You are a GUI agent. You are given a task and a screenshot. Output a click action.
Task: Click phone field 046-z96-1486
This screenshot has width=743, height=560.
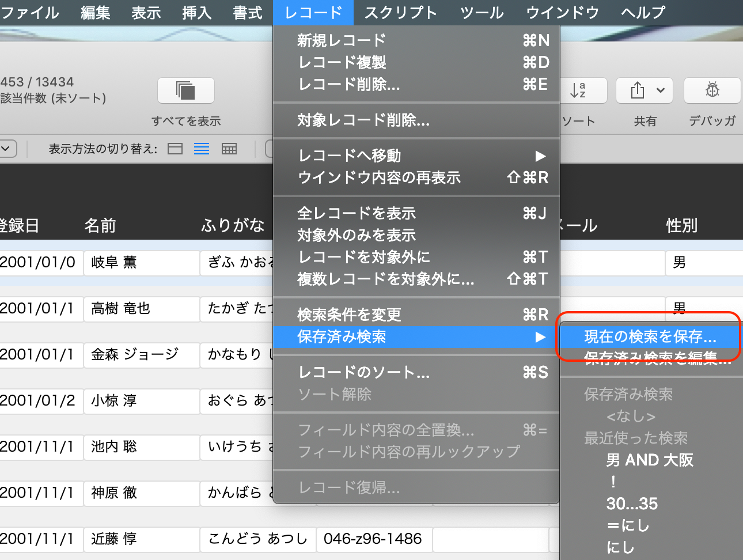pyautogui.click(x=374, y=539)
